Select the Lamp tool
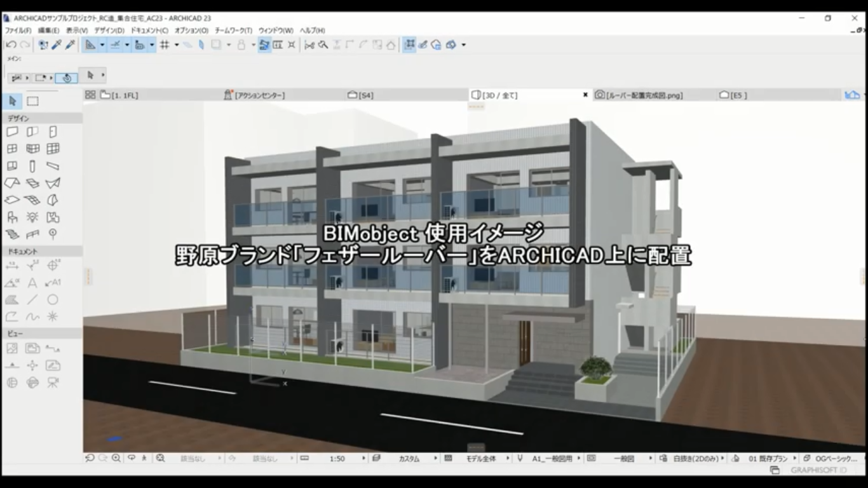The height and width of the screenshot is (488, 868). (x=32, y=217)
